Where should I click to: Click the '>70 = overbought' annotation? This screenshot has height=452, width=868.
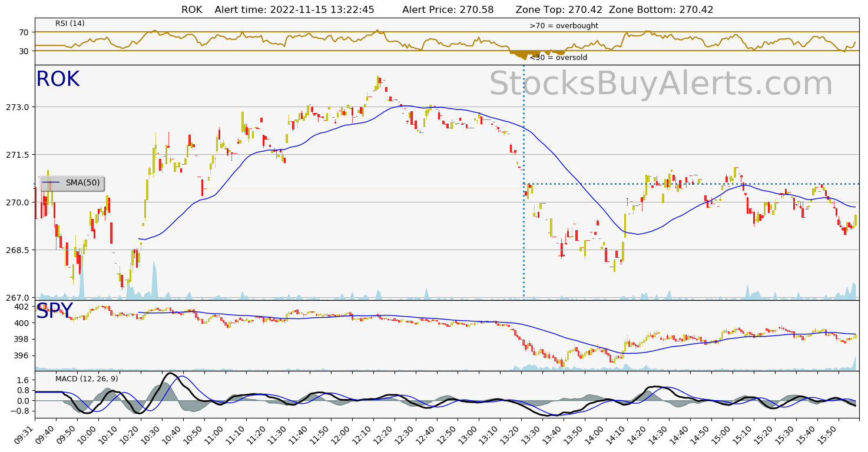point(564,26)
